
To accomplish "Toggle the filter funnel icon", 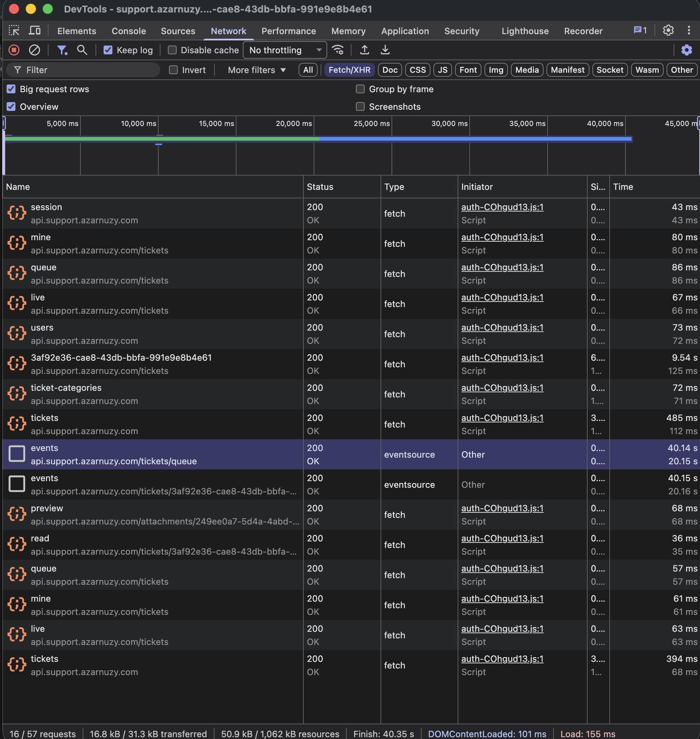I will click(x=62, y=50).
